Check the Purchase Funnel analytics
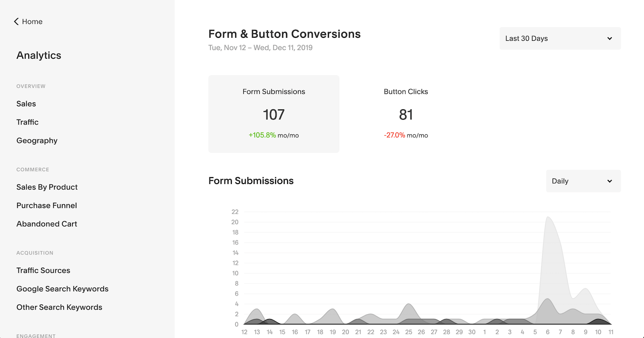The height and width of the screenshot is (338, 644). (x=46, y=205)
